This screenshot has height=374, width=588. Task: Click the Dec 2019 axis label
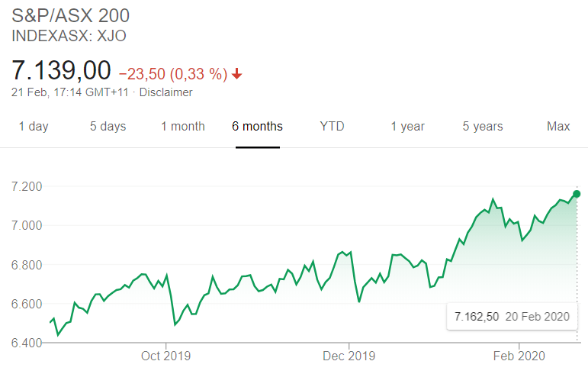tap(349, 356)
